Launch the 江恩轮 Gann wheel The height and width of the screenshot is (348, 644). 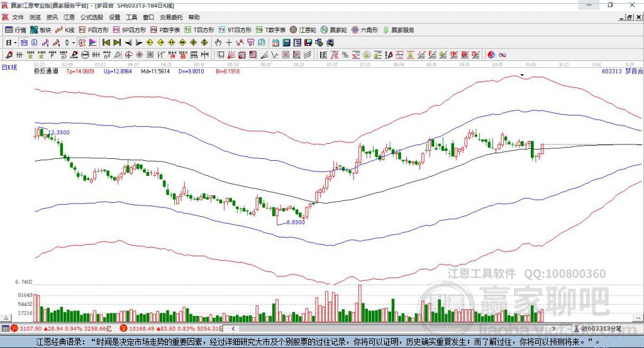[x=303, y=30]
